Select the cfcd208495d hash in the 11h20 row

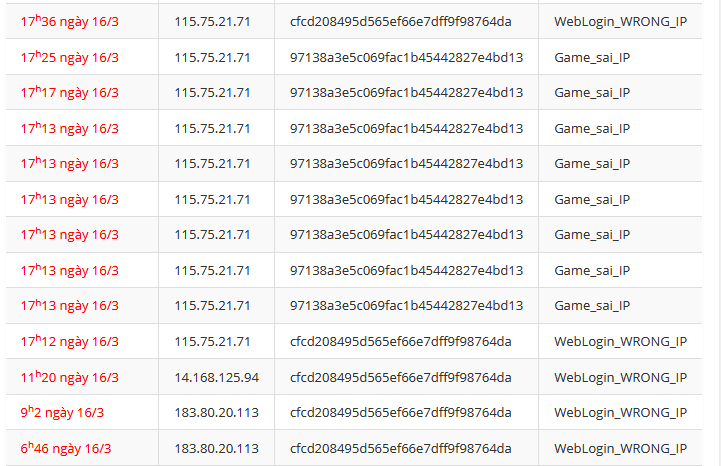[400, 377]
